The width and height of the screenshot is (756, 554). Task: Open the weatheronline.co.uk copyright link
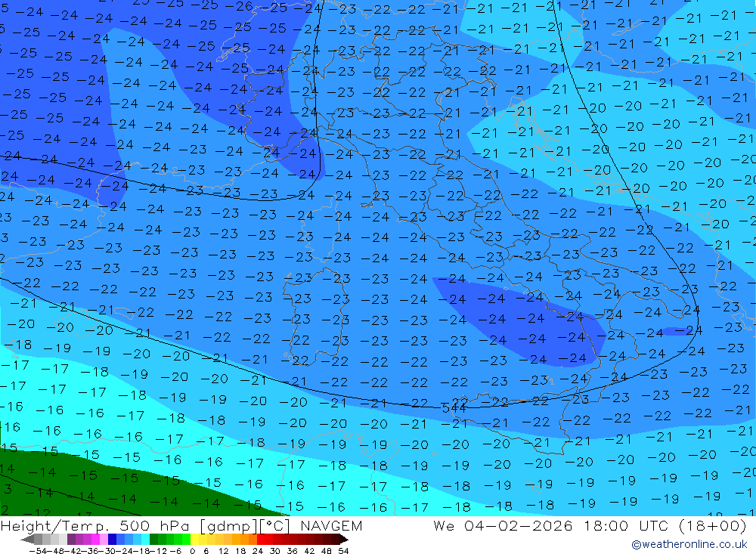(x=689, y=544)
